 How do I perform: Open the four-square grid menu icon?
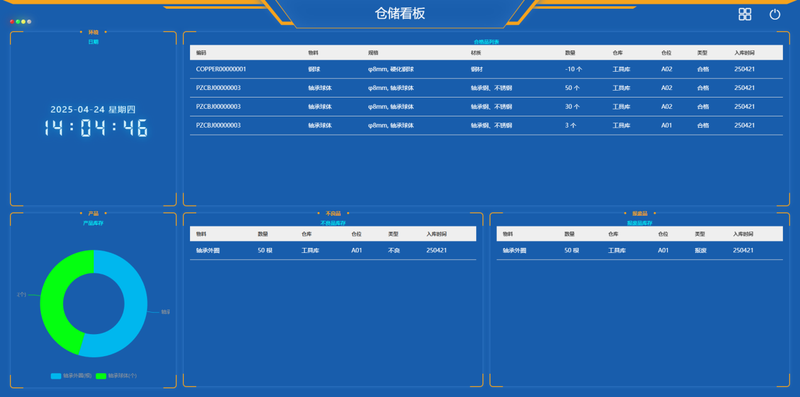[745, 14]
